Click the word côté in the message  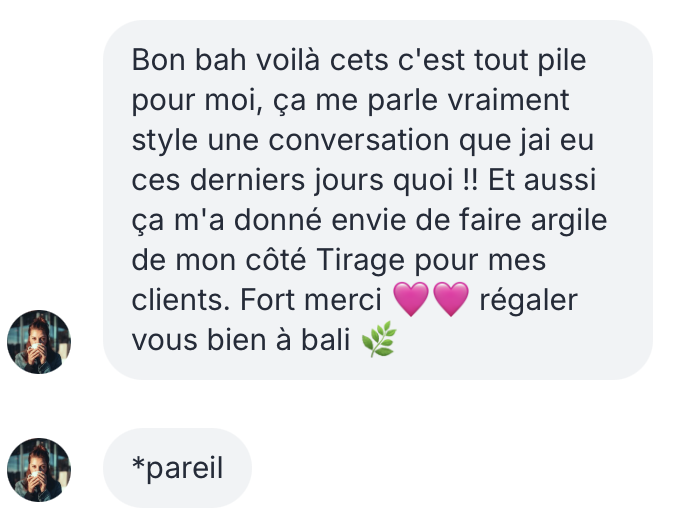coord(276,260)
